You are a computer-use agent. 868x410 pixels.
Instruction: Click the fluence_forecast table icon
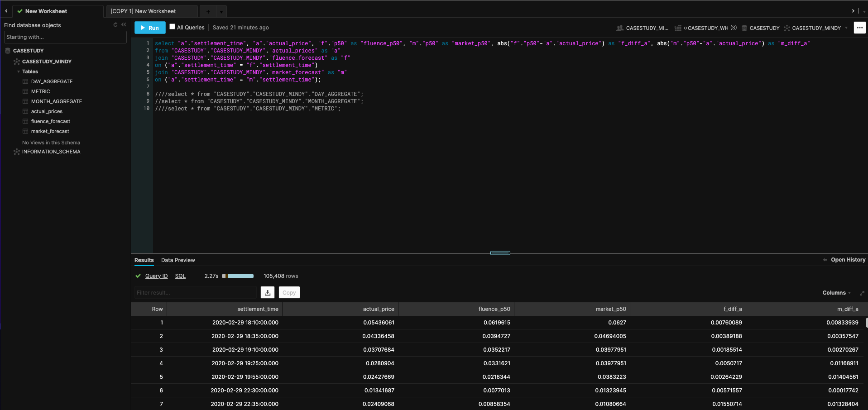pos(25,121)
